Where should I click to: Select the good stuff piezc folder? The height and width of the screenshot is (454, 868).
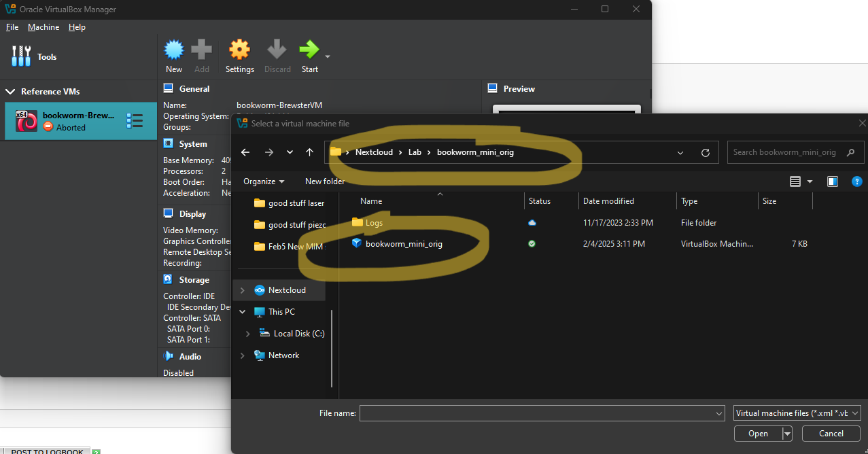[290, 225]
